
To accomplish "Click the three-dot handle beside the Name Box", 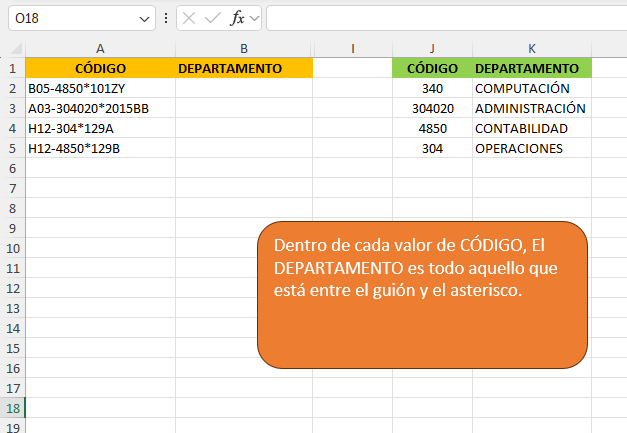I will (x=166, y=18).
